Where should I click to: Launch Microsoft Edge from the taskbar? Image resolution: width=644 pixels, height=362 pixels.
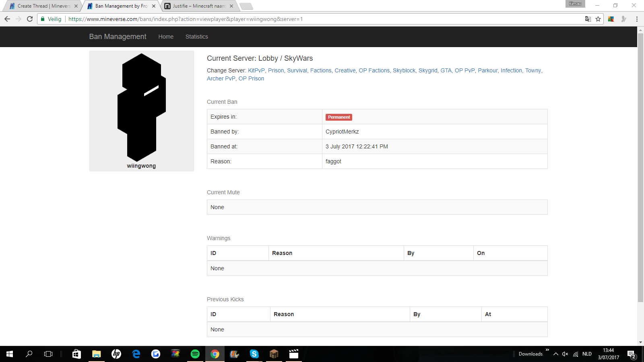(136, 354)
